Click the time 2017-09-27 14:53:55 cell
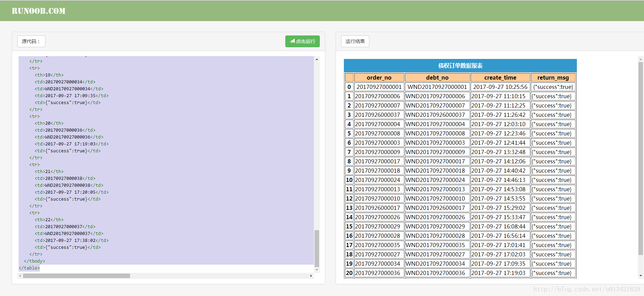This screenshot has width=644, height=296. point(500,198)
